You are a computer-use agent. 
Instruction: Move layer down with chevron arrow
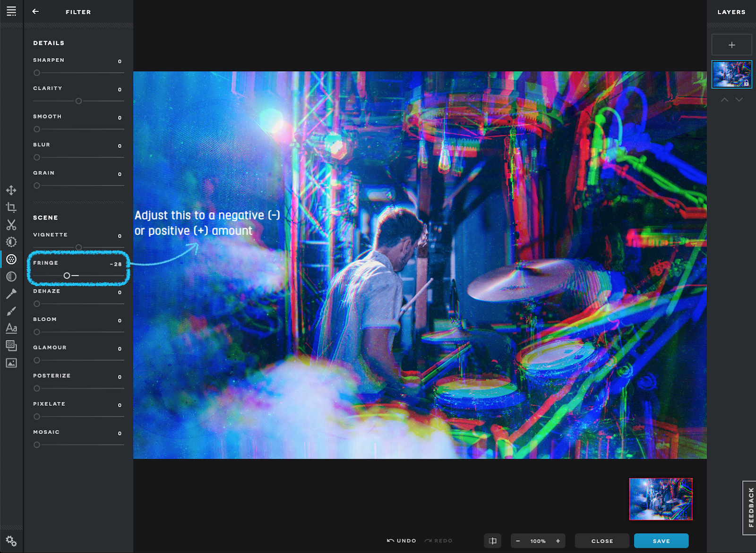tap(739, 100)
